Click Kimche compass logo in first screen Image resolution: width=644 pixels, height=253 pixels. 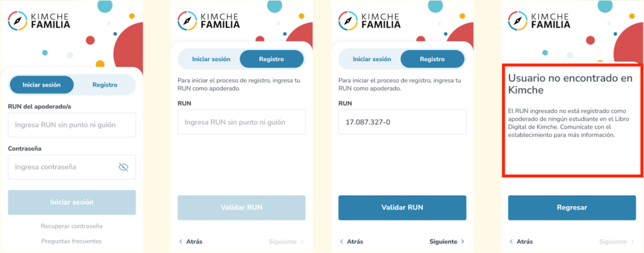[x=17, y=20]
